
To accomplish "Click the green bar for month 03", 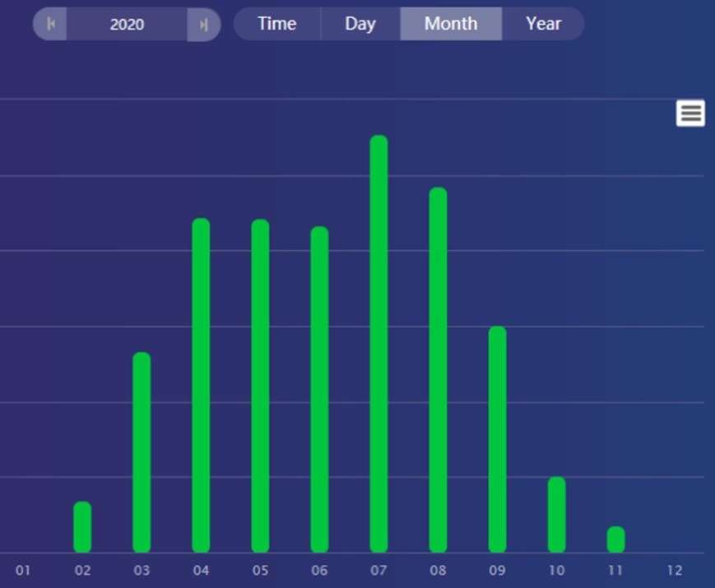I will [x=142, y=452].
